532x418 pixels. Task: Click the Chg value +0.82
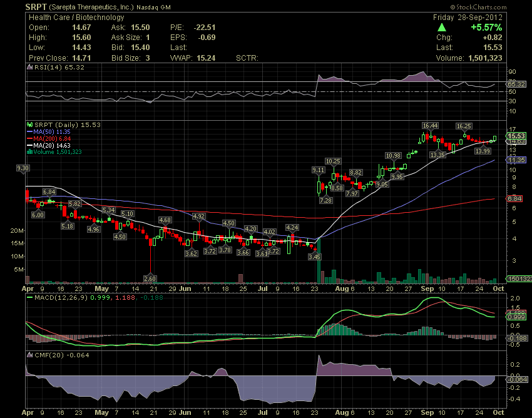coord(493,38)
